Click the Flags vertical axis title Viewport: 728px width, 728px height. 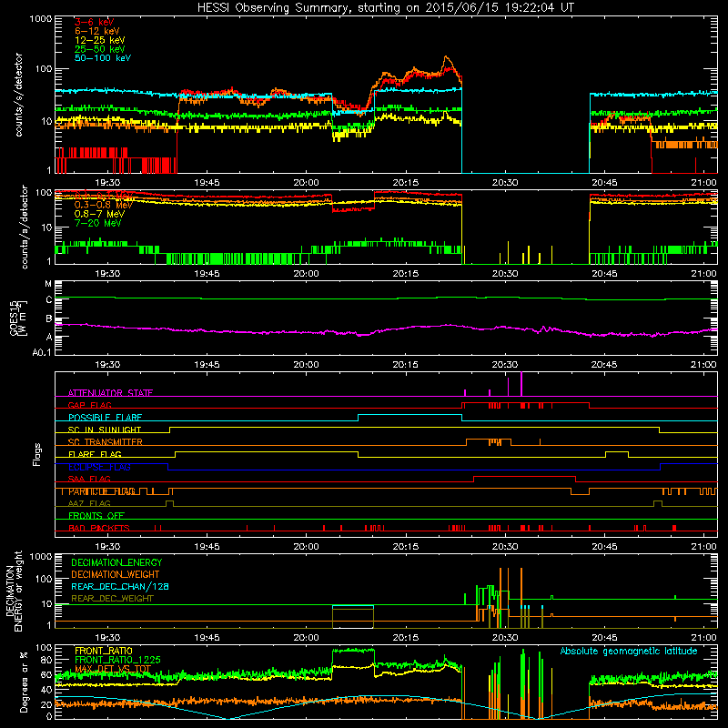click(37, 454)
